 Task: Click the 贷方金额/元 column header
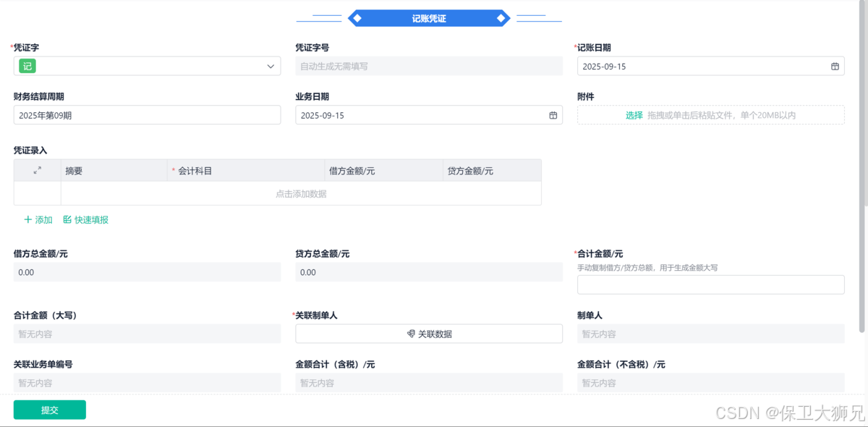coord(492,171)
